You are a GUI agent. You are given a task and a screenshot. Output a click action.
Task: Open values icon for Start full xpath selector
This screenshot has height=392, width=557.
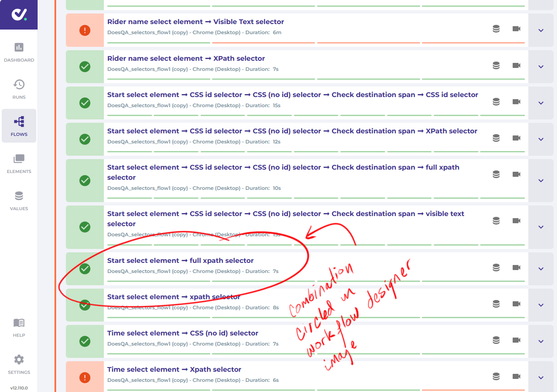pos(496,268)
